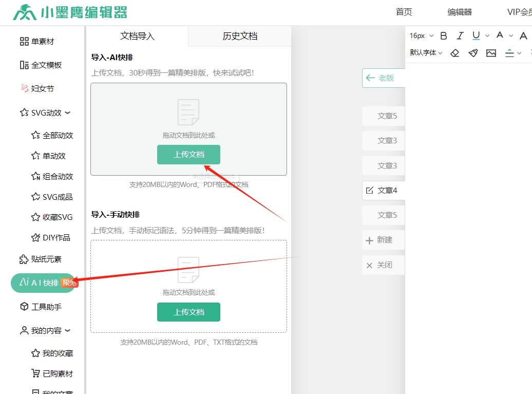Viewport: 532px width, 394px height.
Task: Click the cube icon for 工具助手
Action: pos(24,307)
